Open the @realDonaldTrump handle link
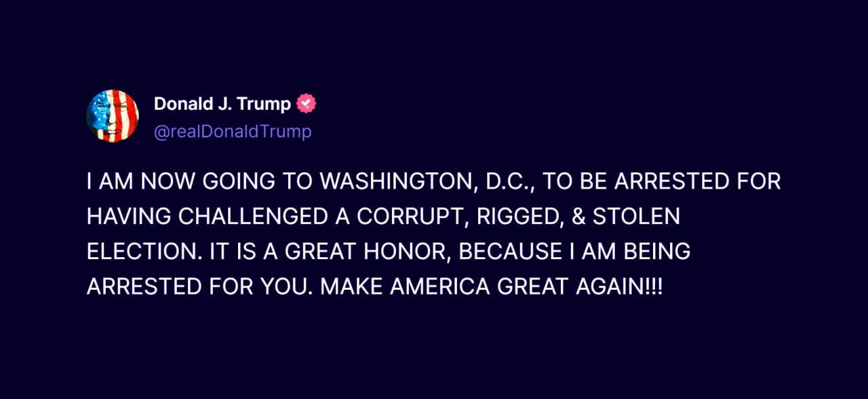 tap(233, 131)
